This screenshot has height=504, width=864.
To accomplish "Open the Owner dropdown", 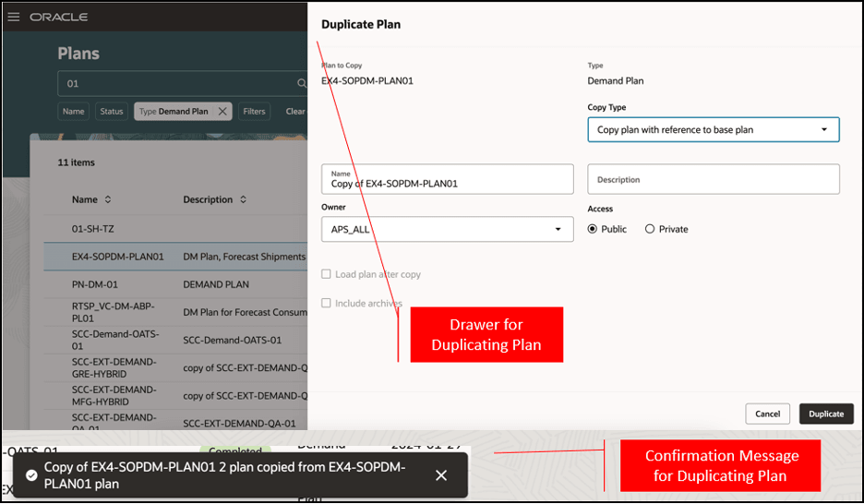I will click(x=447, y=229).
